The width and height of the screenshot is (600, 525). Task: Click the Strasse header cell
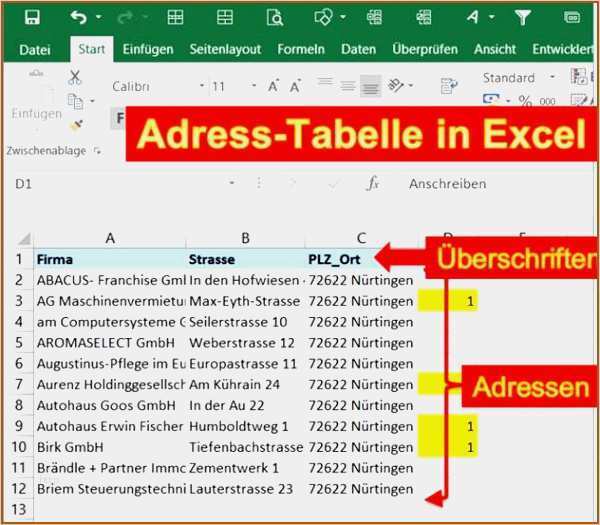246,259
